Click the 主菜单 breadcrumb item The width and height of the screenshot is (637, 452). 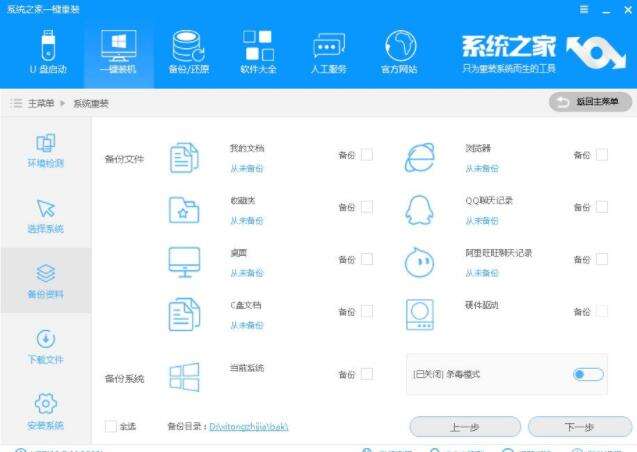point(41,103)
